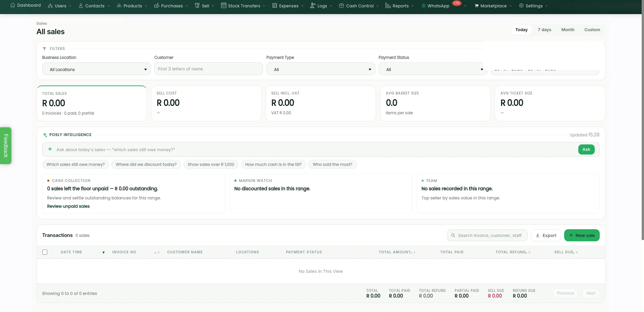Click the Logs nav icon
The width and height of the screenshot is (644, 312).
click(313, 5)
